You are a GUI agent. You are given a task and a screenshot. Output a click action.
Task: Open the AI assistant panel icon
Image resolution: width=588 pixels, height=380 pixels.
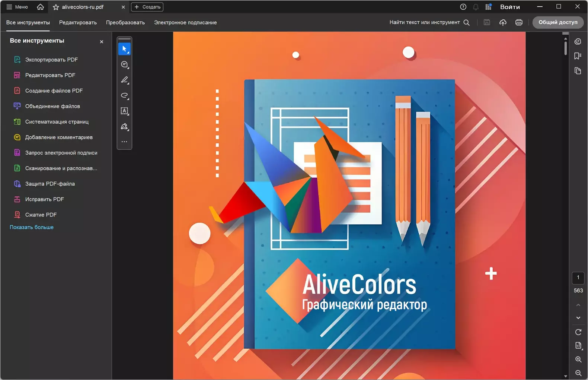[x=578, y=41]
